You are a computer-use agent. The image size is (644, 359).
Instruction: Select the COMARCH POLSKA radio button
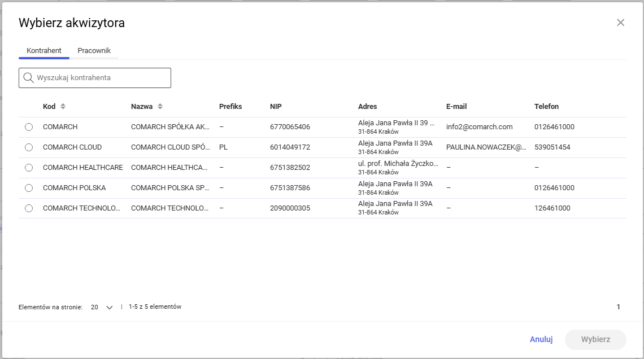click(x=29, y=188)
